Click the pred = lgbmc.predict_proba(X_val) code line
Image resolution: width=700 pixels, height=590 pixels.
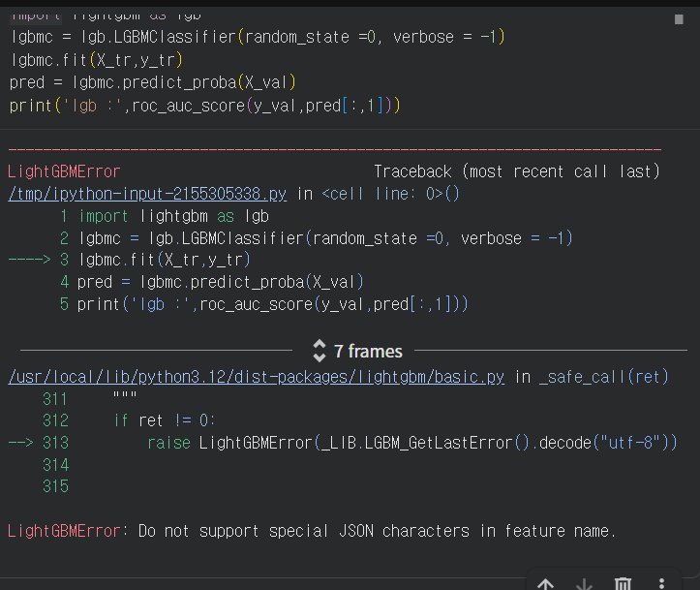(153, 82)
